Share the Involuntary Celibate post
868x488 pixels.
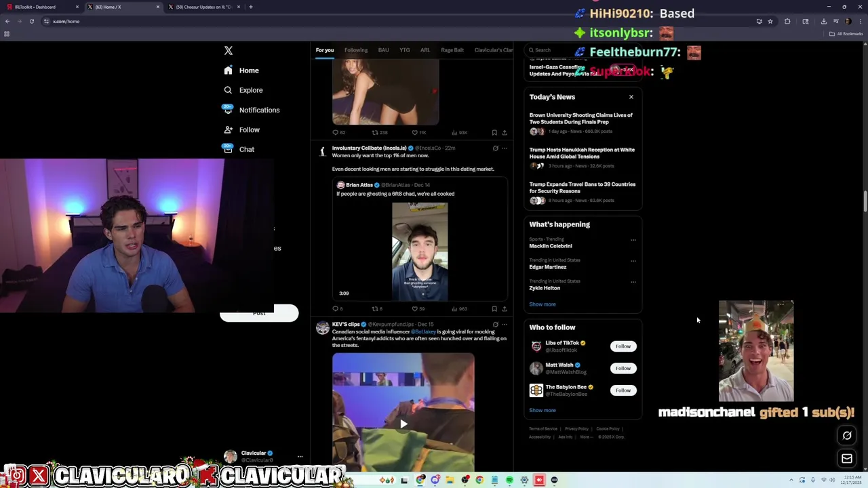point(505,309)
